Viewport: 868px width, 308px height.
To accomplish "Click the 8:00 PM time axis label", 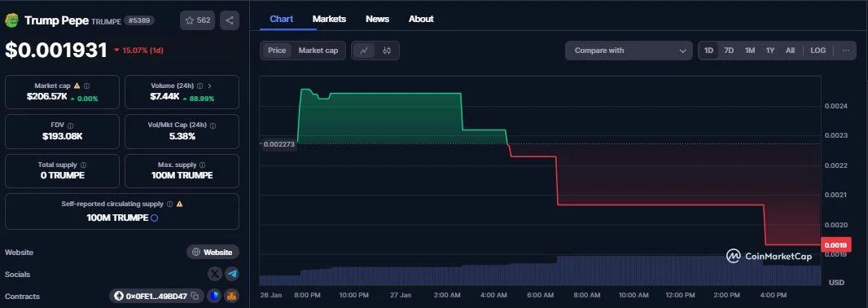I will 307,295.
